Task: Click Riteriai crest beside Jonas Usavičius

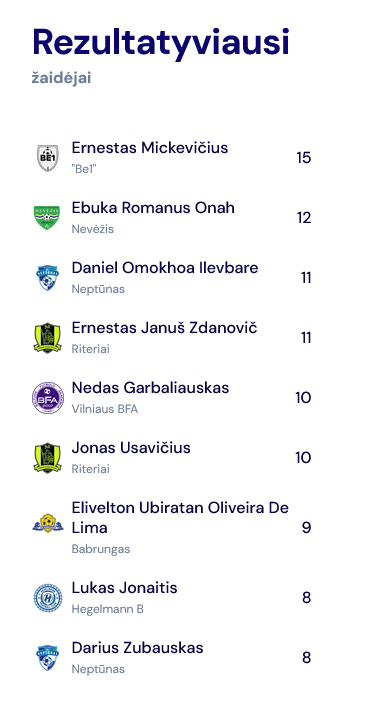Action: (47, 458)
